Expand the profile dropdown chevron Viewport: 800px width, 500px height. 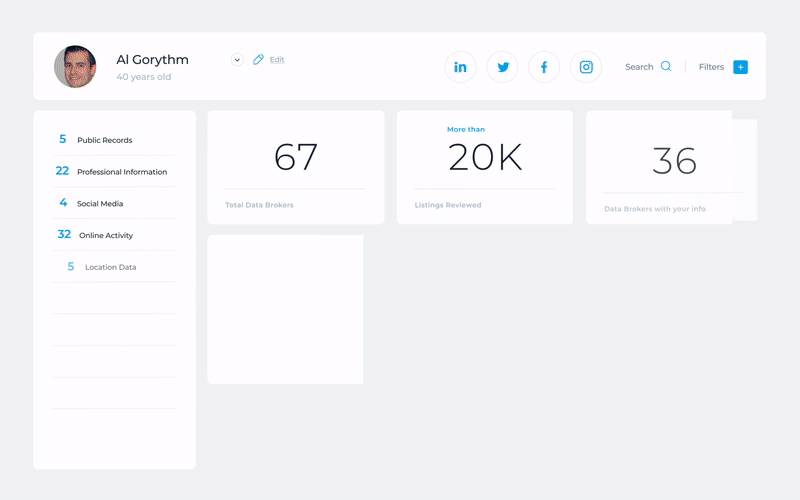click(237, 60)
